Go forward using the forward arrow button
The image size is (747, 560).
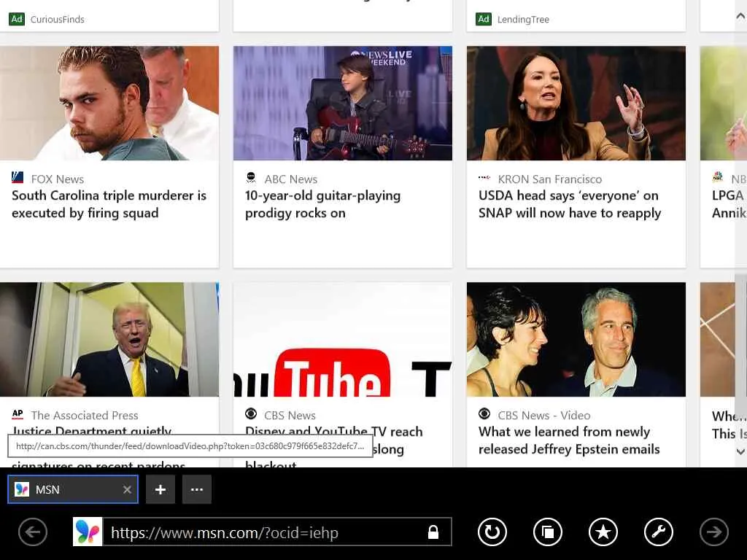pos(713,532)
